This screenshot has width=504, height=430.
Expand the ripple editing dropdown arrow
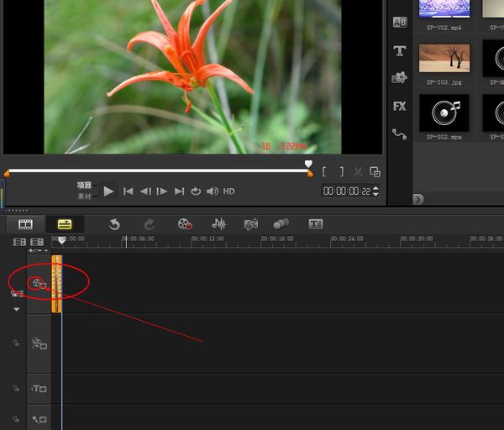[x=17, y=309]
